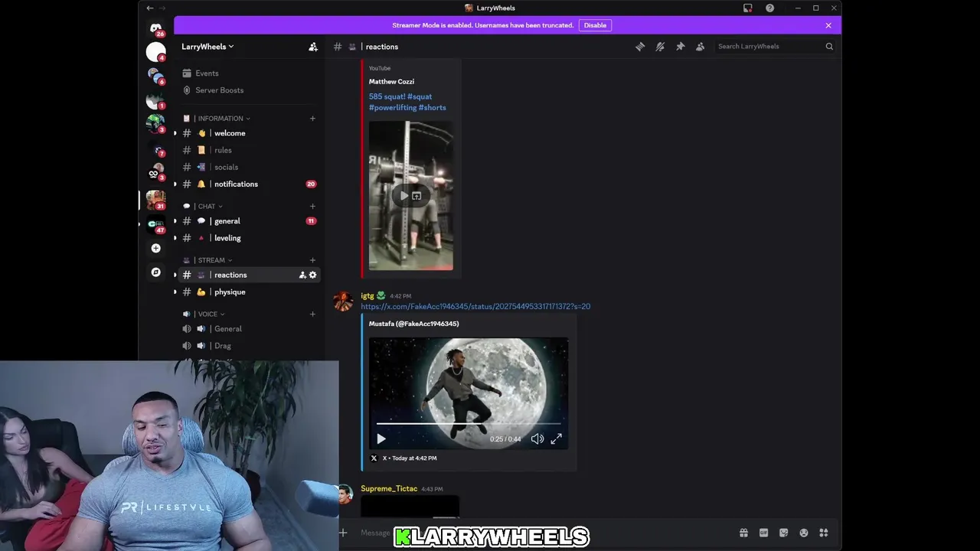
Task: Add channel to STREAM category
Action: (x=312, y=260)
